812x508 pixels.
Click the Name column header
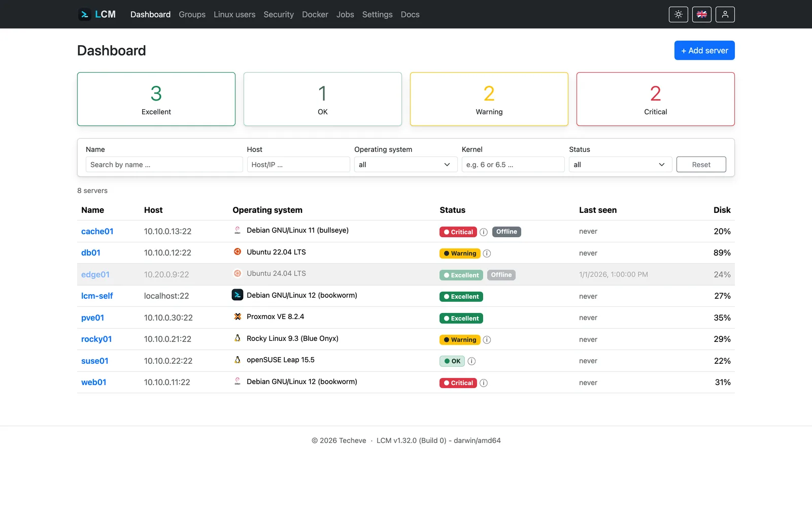[x=92, y=210]
